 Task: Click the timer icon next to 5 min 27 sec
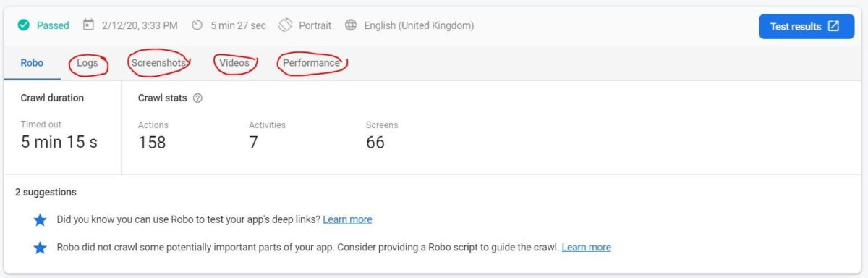tap(197, 25)
